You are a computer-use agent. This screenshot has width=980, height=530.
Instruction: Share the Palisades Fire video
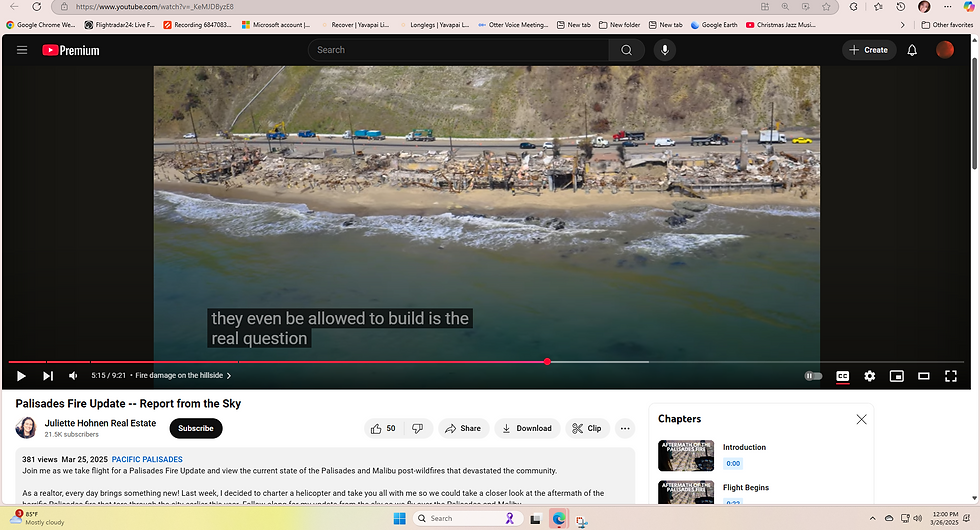(x=463, y=428)
